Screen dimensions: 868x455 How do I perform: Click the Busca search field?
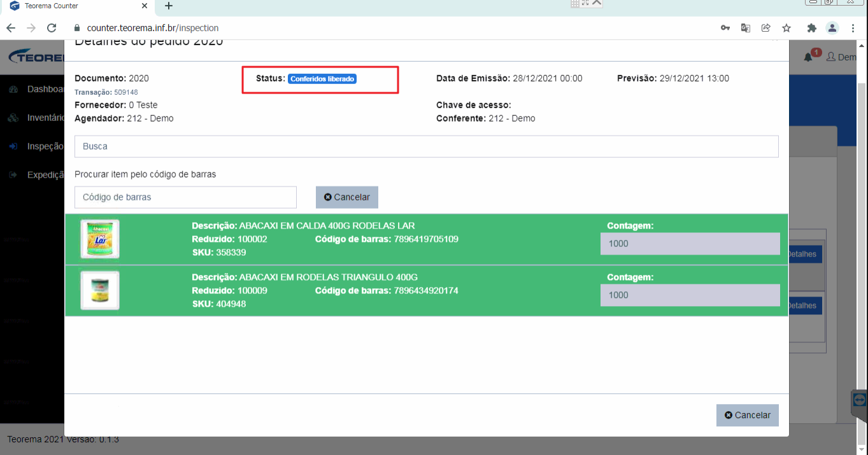426,146
